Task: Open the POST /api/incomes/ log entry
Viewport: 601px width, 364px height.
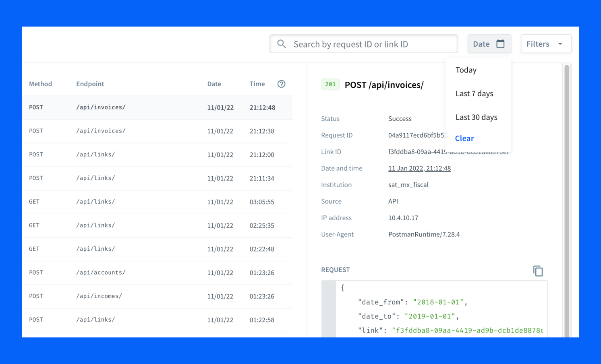Action: [x=157, y=296]
